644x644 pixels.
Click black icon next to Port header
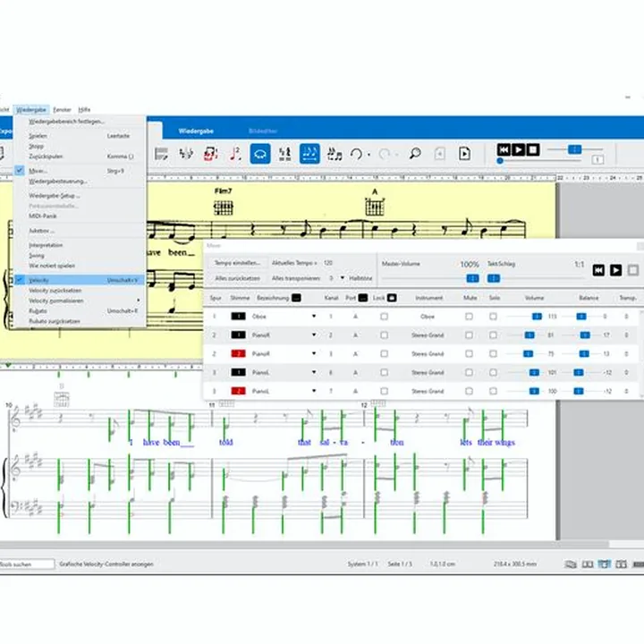[x=362, y=298]
